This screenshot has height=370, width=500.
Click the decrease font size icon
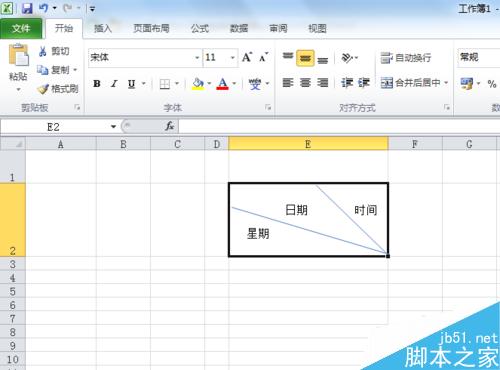pyautogui.click(x=263, y=58)
